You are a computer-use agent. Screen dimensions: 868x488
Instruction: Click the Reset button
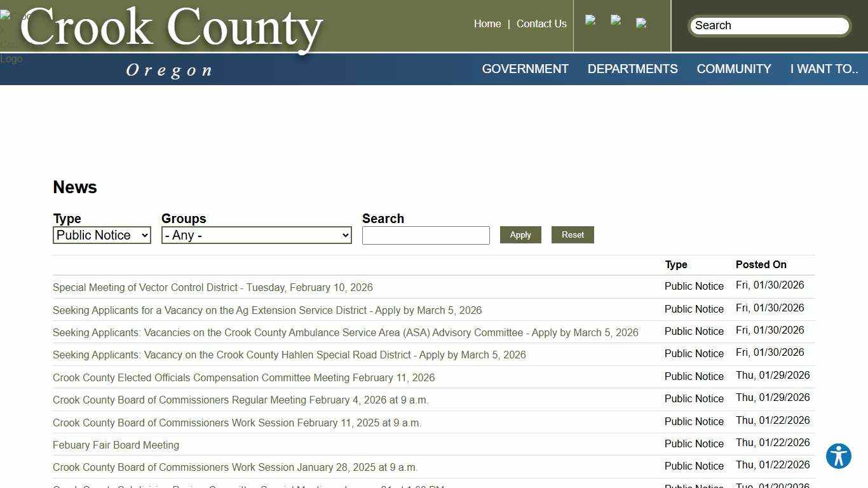click(572, 234)
